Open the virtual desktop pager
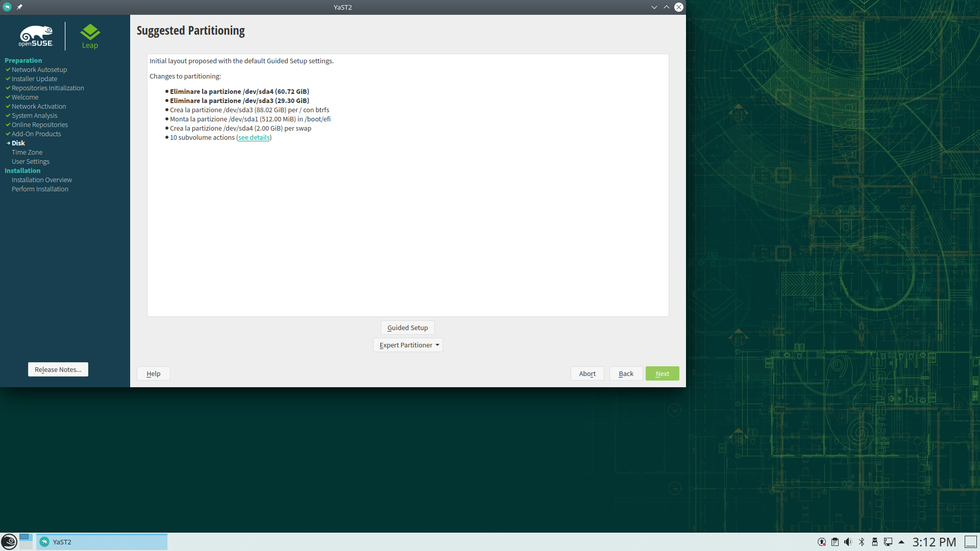Screen dimensions: 980x551 (x=26, y=541)
